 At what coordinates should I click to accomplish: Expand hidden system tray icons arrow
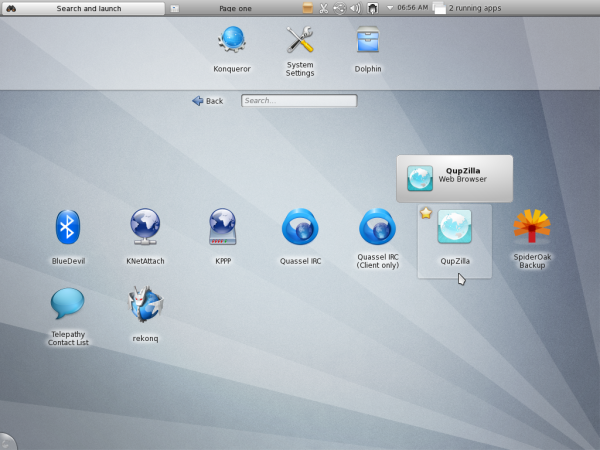[x=390, y=8]
